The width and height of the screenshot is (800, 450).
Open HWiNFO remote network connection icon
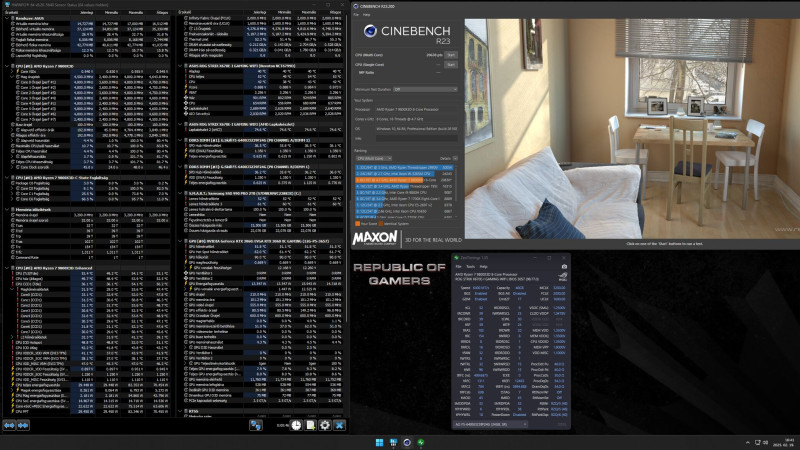click(256, 425)
